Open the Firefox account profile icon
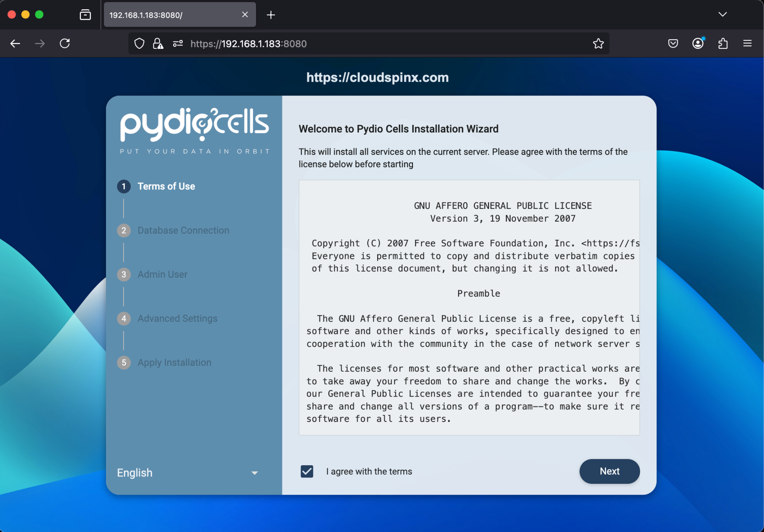The height and width of the screenshot is (532, 764). [x=698, y=43]
